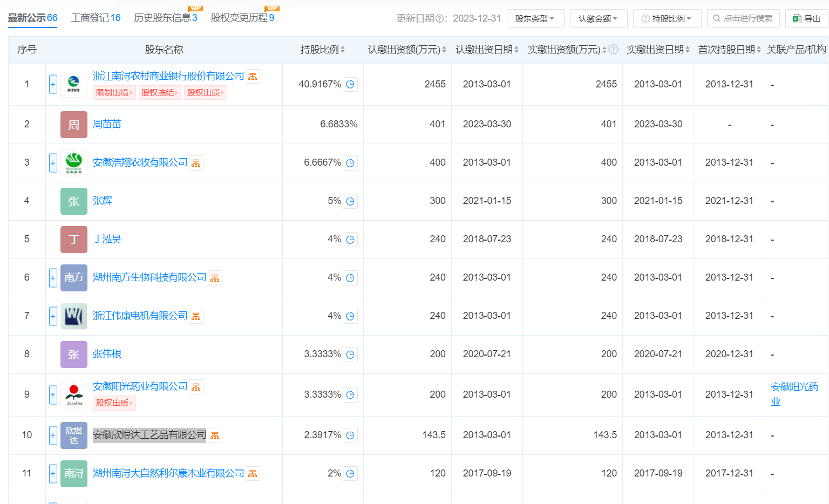View shareholding history icon in 浙江伟康电机 row
Screen dimensions: 829x504
point(350,316)
